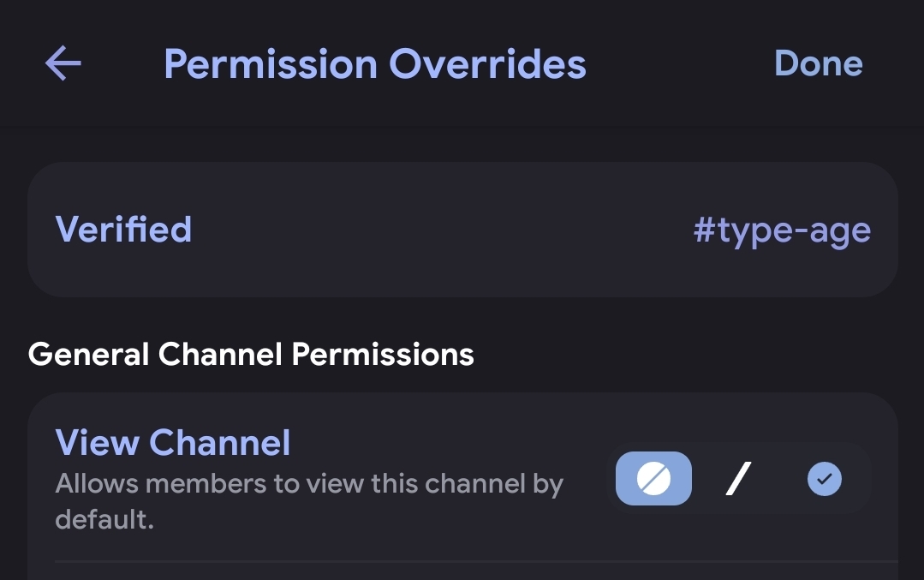Deny View Channel with the crossed-circle icon
The height and width of the screenshot is (580, 924).
pos(653,478)
